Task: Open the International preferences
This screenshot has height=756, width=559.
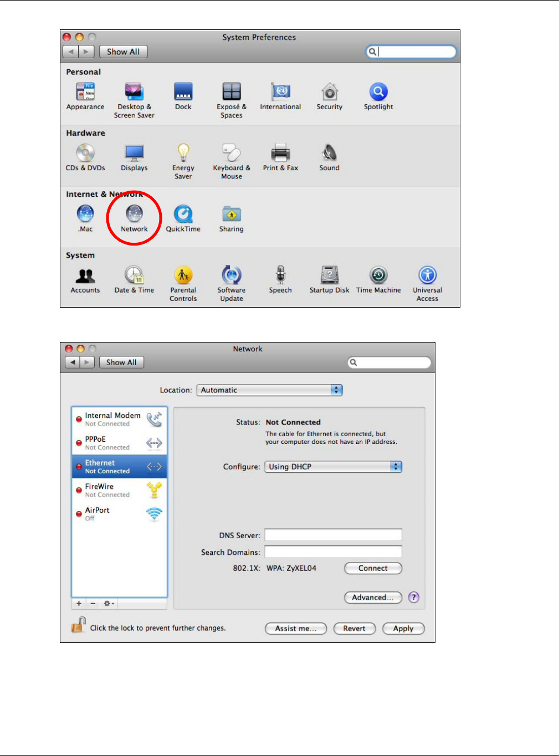Action: 281,96
